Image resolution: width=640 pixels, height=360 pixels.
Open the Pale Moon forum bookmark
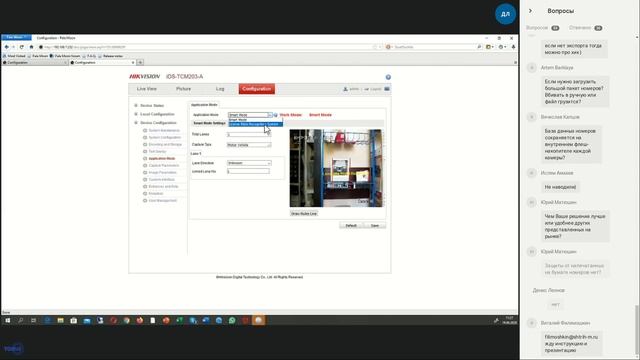65,56
